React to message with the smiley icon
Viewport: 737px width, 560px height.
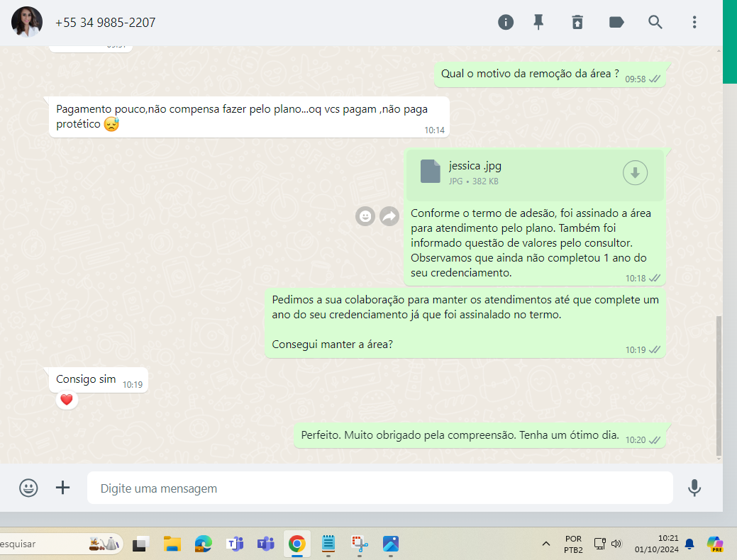[x=365, y=217]
